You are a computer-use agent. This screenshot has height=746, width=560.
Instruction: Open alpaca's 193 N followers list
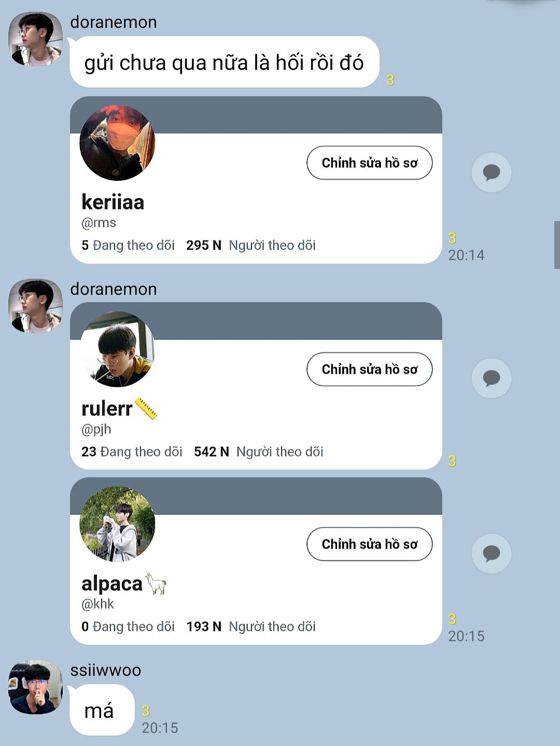[x=250, y=626]
